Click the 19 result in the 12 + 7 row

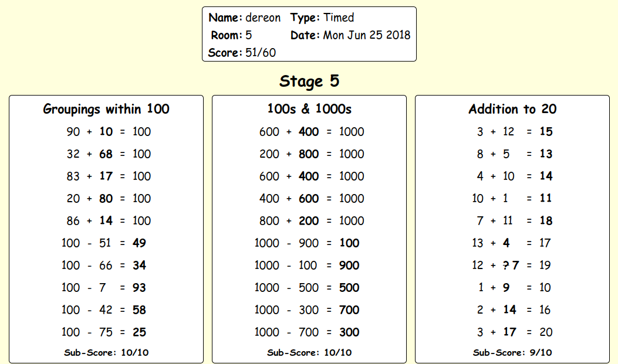point(545,265)
